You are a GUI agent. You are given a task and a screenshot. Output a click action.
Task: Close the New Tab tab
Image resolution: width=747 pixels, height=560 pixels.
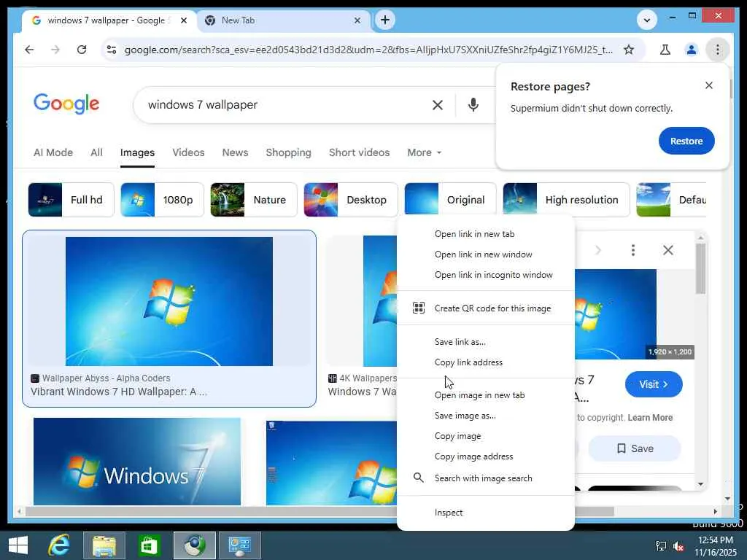tap(357, 20)
